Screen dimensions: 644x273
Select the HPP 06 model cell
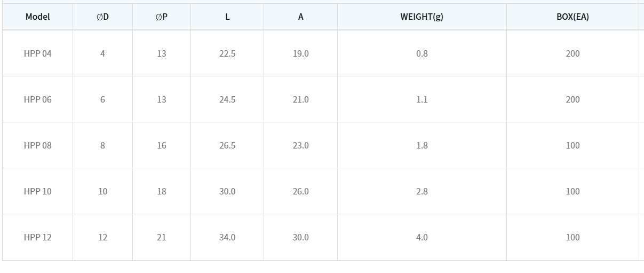click(37, 99)
